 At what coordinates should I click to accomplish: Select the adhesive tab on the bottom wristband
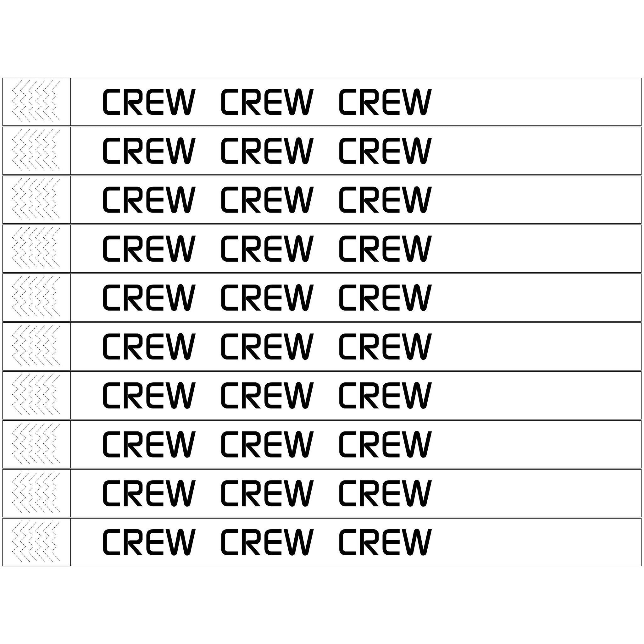[36, 542]
